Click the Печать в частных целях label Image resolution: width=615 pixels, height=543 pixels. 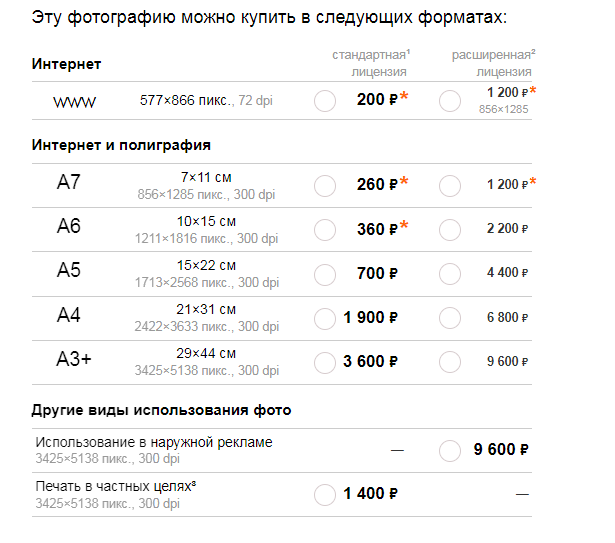pyautogui.click(x=115, y=486)
